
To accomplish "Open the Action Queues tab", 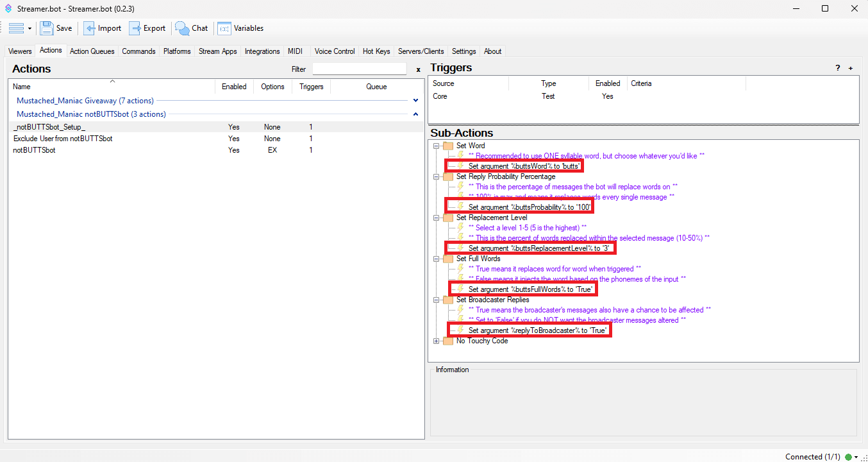I will [92, 51].
